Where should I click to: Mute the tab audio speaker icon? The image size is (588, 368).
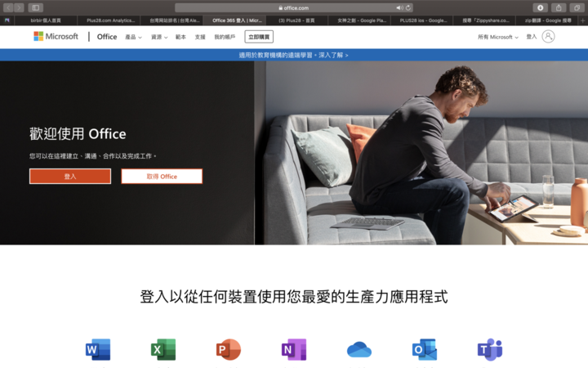pyautogui.click(x=399, y=7)
